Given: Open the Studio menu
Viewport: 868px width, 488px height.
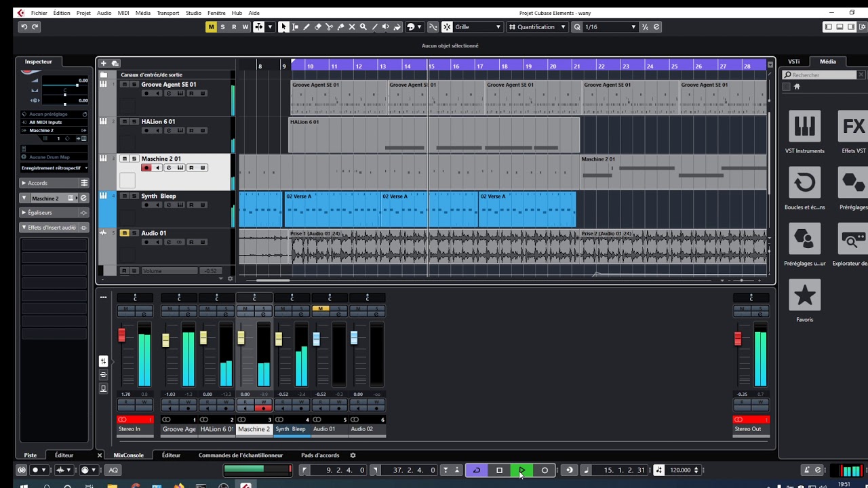Looking at the screenshot, I should click(x=193, y=13).
